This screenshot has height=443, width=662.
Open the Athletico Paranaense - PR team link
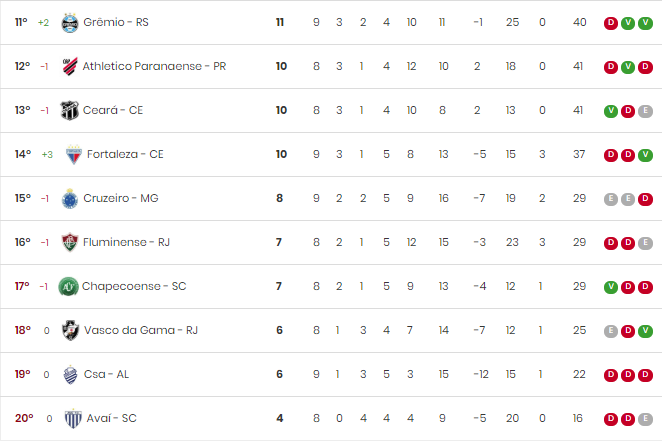coord(154,66)
